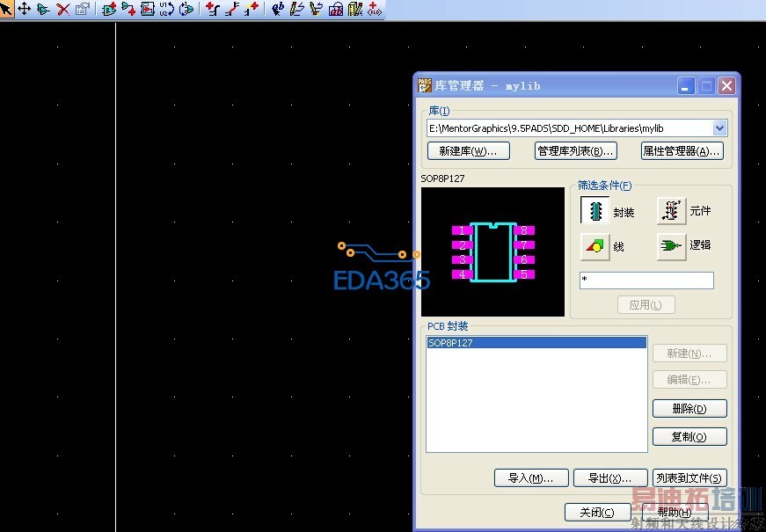766x532 pixels.
Task: Choose the Move tool with four arrows
Action: coord(25,9)
